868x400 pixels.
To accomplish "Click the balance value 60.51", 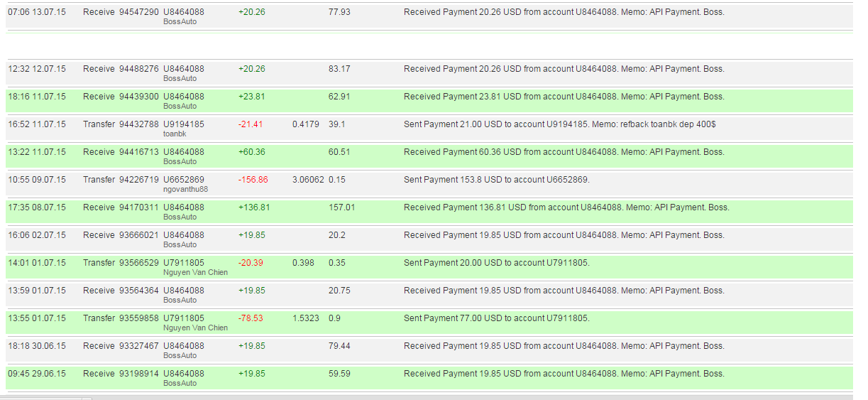I will 339,152.
